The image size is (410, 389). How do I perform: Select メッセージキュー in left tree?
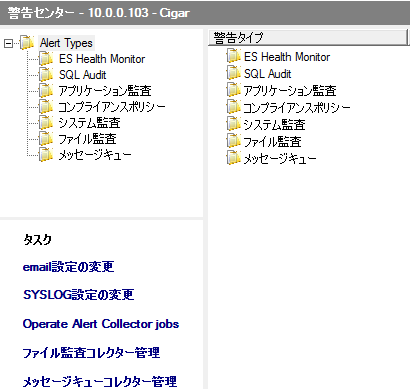coord(95,155)
